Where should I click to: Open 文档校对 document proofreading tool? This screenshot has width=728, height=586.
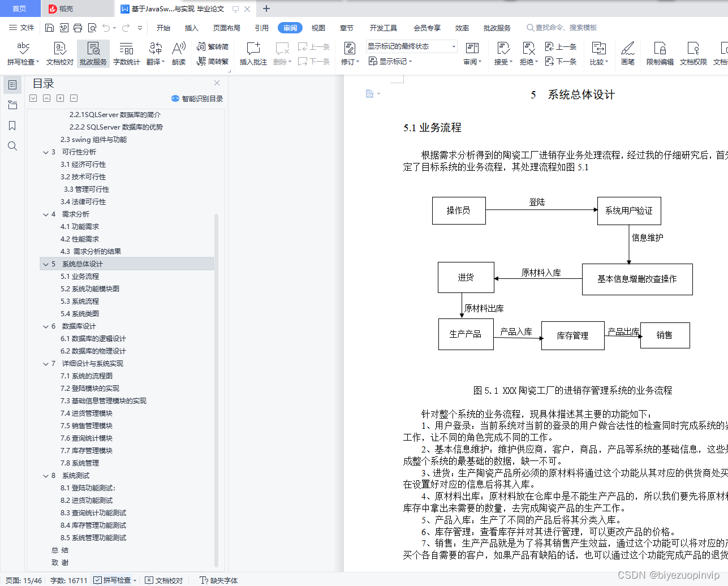pyautogui.click(x=59, y=54)
